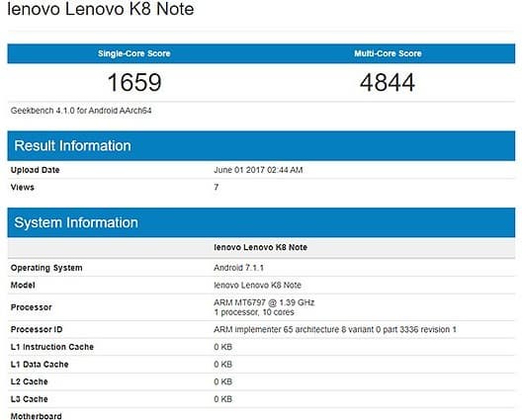
Task: Select the L3 Cache '0 KB' value
Action: tap(223, 399)
